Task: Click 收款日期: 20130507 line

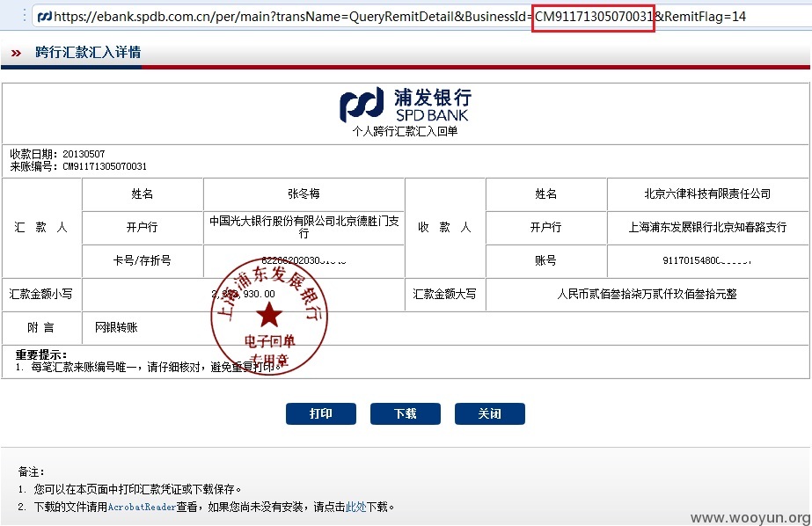Action: tap(57, 154)
